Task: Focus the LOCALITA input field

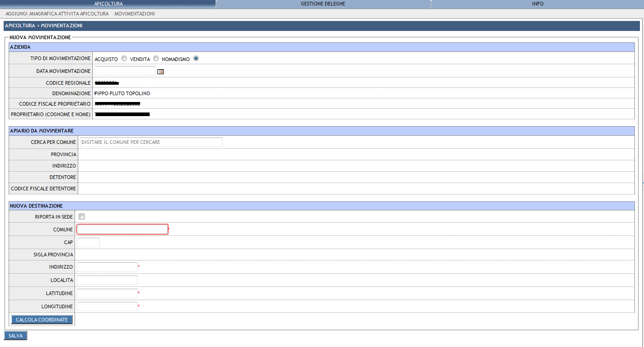Action: pos(107,280)
